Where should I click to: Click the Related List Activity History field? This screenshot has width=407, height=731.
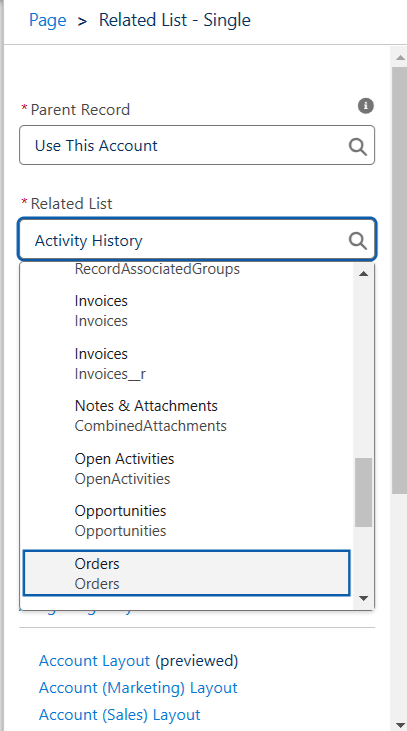(x=197, y=239)
